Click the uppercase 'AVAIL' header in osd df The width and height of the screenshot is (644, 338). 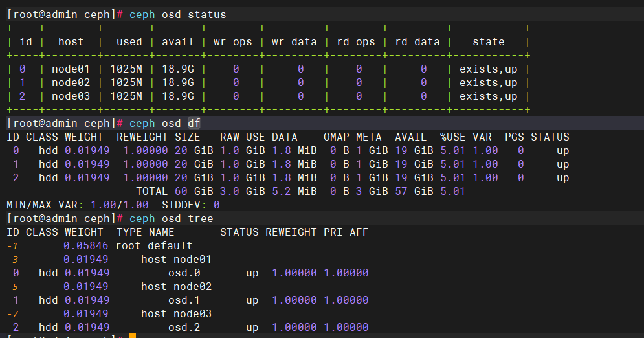pos(411,137)
